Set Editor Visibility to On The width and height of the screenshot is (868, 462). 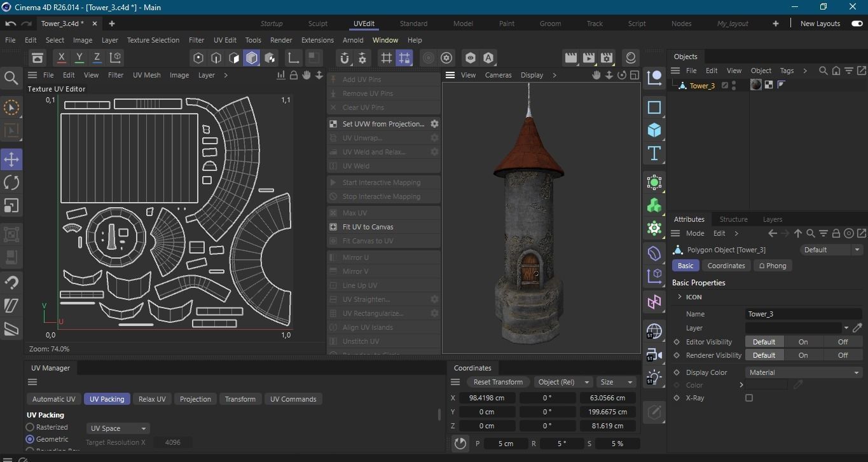coord(803,342)
